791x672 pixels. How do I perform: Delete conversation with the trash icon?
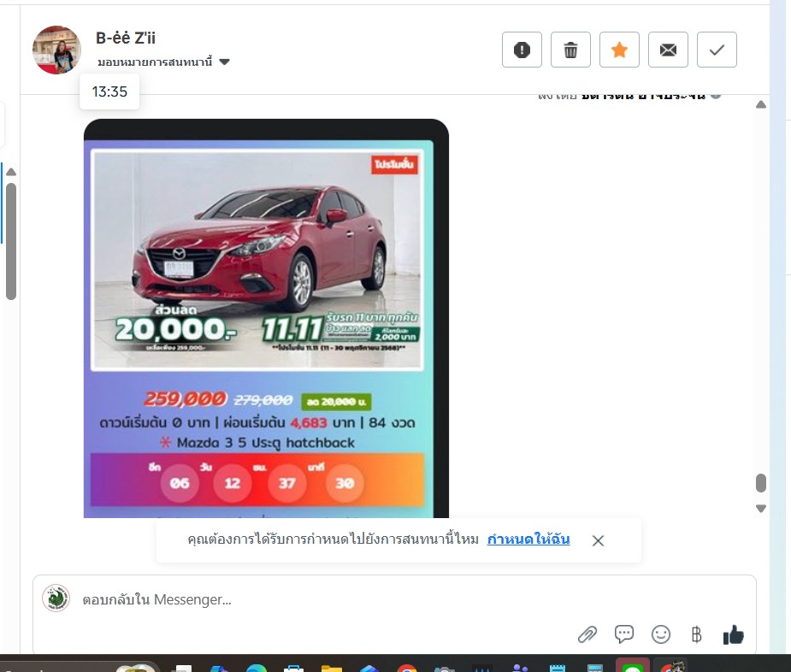(x=570, y=50)
